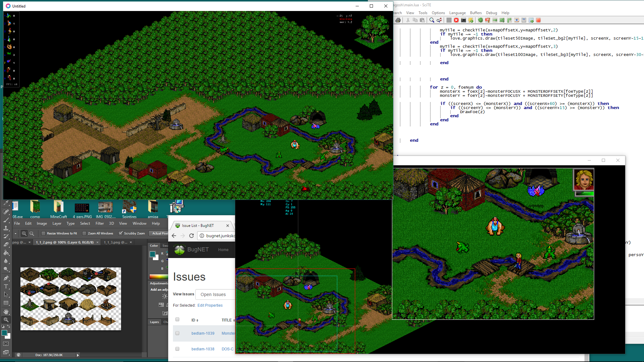Viewport: 644px width, 362px height.
Task: Select the Eraser tool
Action: [x=6, y=244]
